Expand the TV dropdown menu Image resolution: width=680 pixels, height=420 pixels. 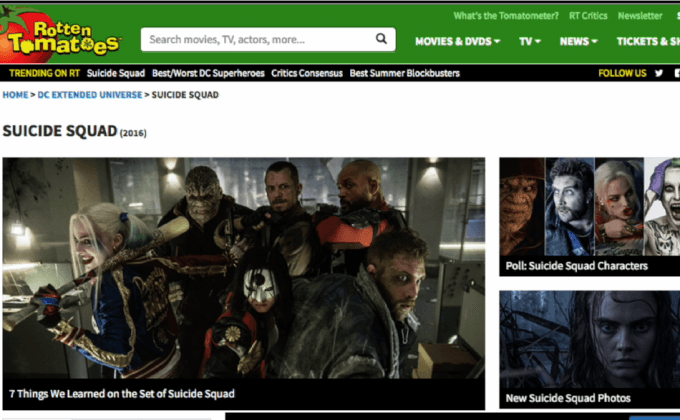pos(529,41)
